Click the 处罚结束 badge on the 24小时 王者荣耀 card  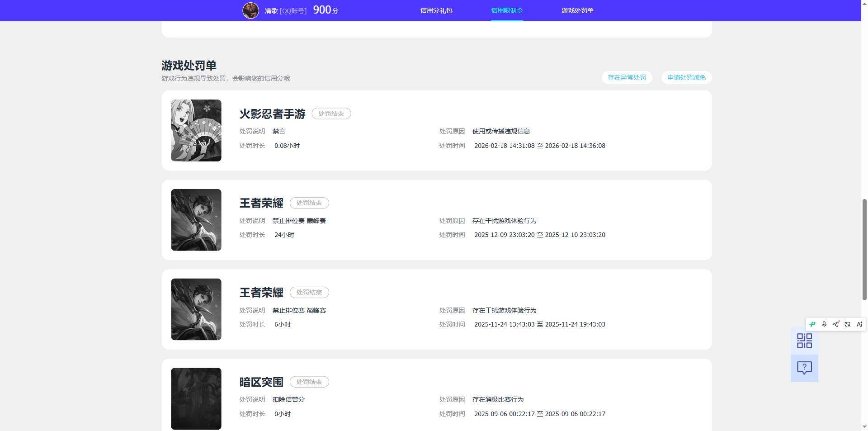309,203
